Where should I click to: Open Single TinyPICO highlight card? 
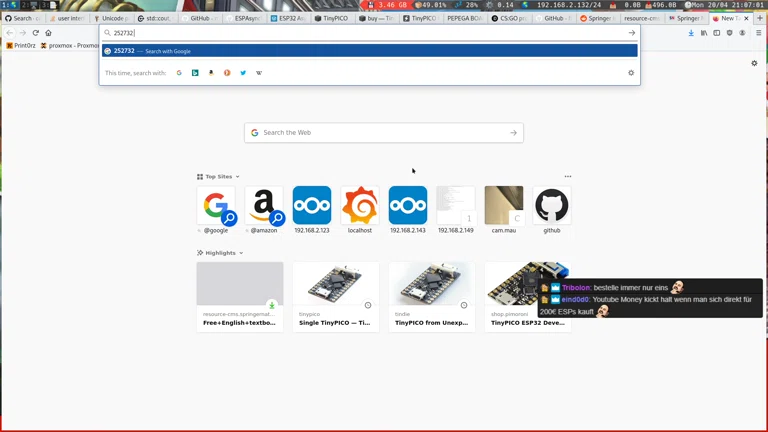pyautogui.click(x=335, y=297)
